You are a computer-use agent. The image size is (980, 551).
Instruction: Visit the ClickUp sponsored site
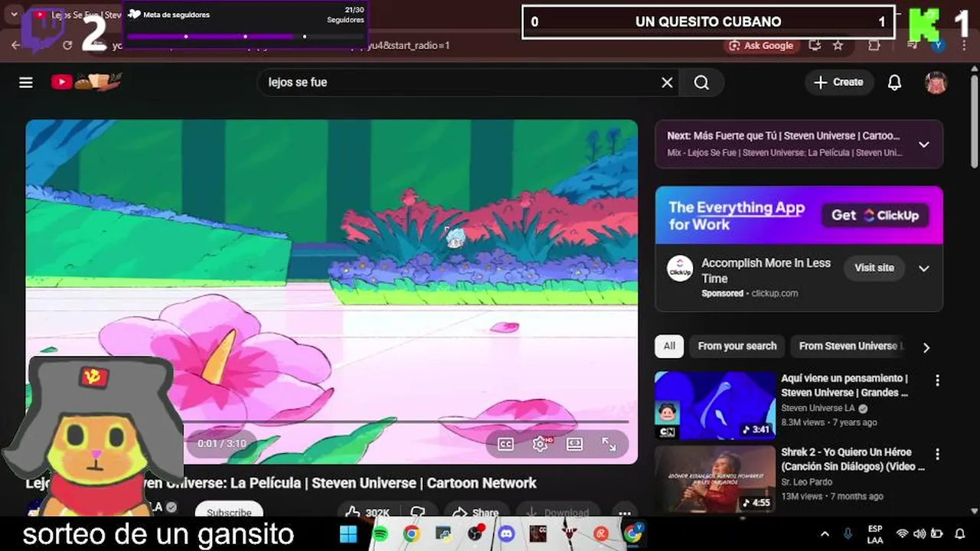[874, 268]
